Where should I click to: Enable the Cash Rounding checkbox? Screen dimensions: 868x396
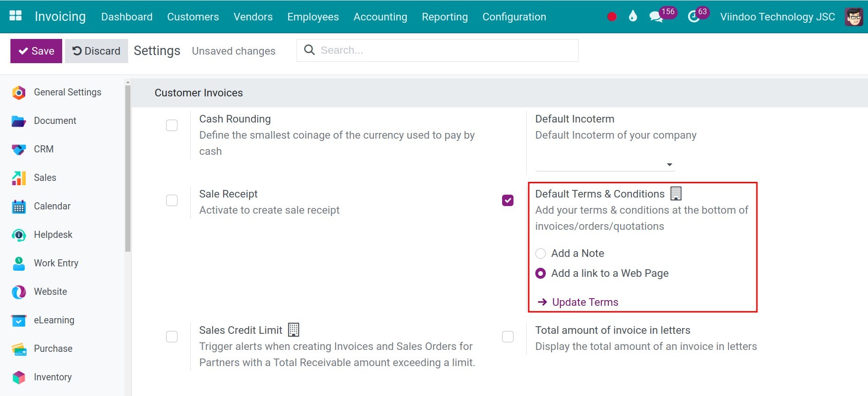(x=172, y=125)
